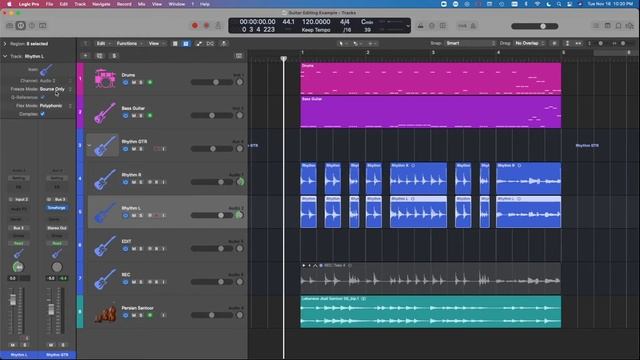Open the track header configuration icon

point(239,56)
